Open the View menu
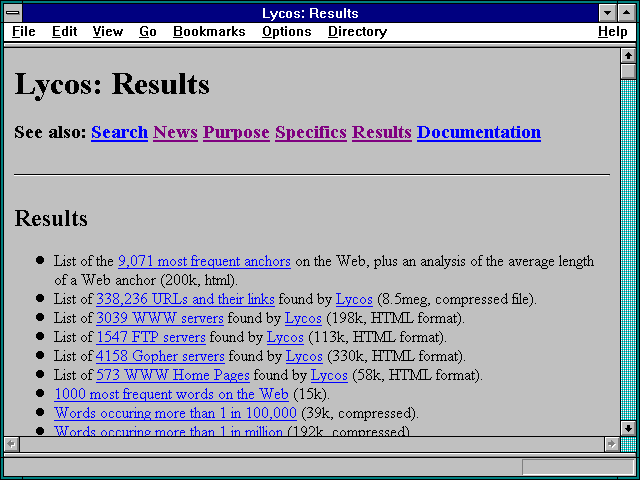 coord(108,31)
